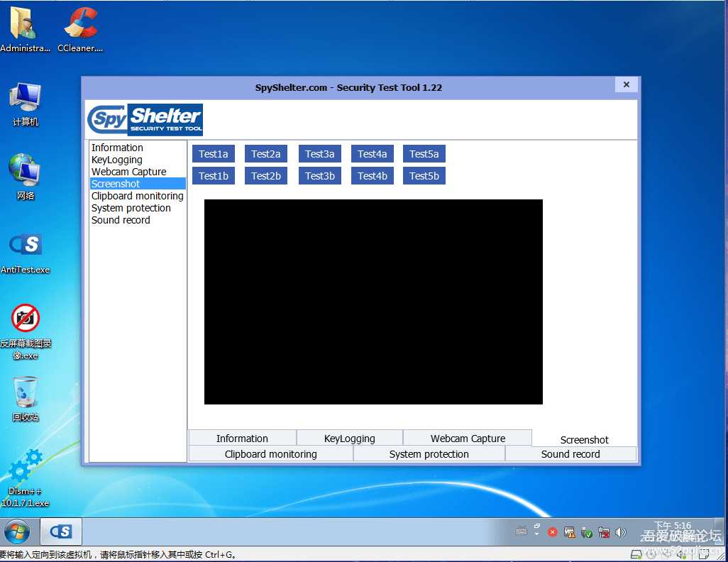Select KeyLogging in the left list
Viewport: 728px width, 562px height.
117,160
